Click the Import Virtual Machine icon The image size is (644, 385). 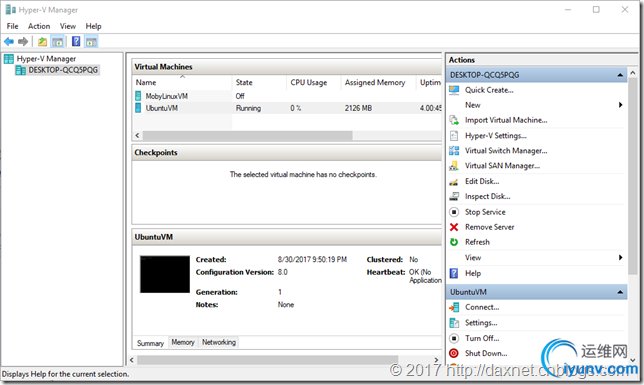coord(454,120)
